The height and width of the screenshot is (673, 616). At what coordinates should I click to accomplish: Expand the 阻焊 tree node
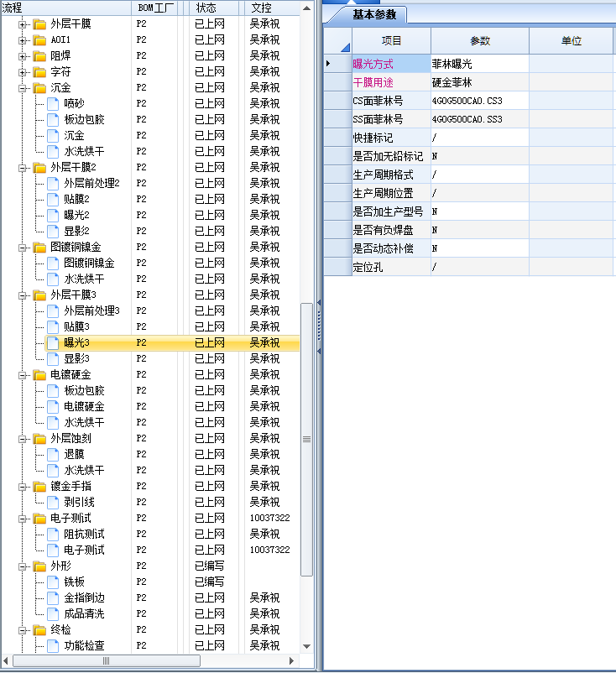point(22,56)
